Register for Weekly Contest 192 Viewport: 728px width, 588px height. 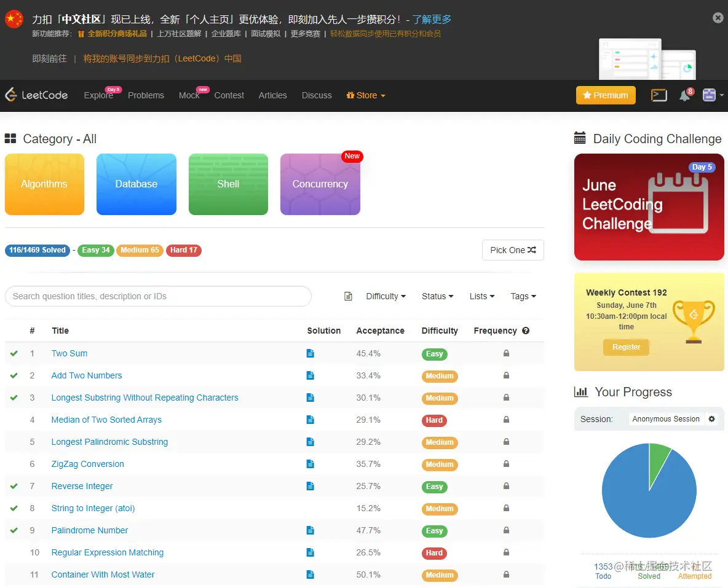(x=626, y=347)
